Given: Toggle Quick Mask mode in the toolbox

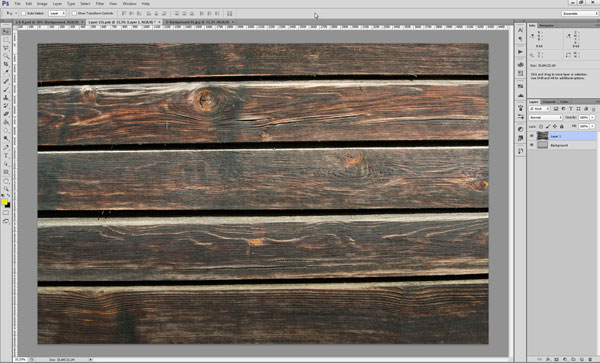Looking at the screenshot, I should click(x=6, y=213).
